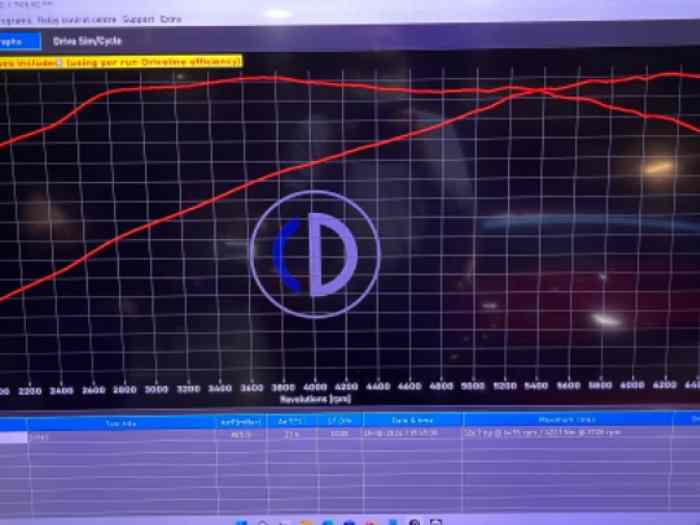Click the run name column header
This screenshot has height=525, width=700.
[x=121, y=423]
